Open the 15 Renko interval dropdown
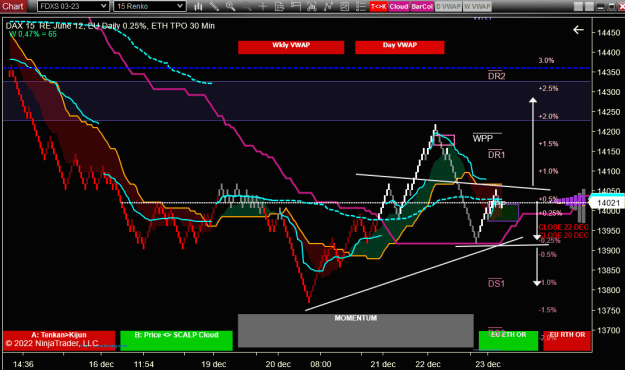The image size is (625, 370). (149, 6)
